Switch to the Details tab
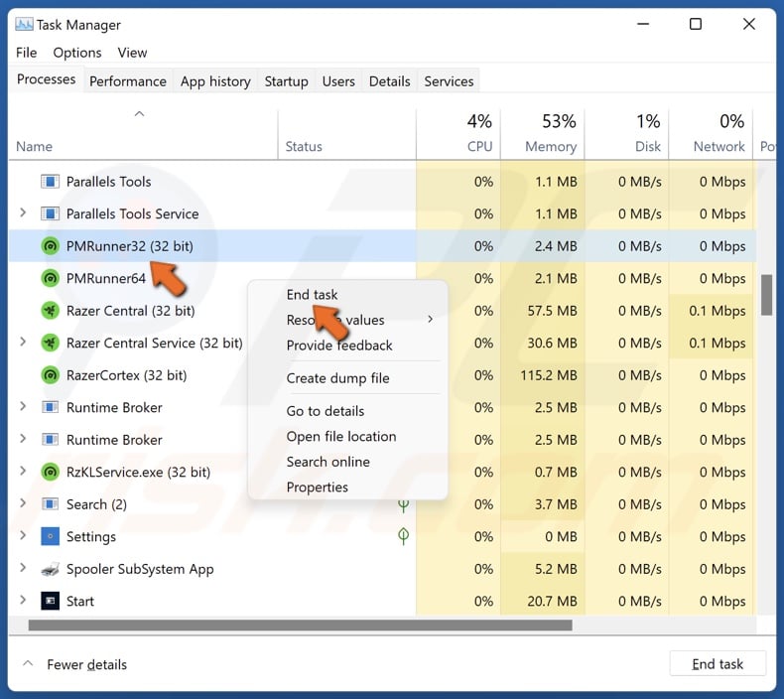 pyautogui.click(x=389, y=81)
